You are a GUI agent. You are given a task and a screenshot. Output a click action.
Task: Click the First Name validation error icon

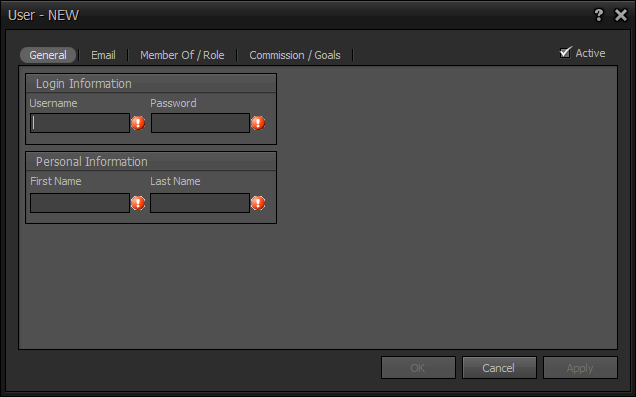pos(138,202)
